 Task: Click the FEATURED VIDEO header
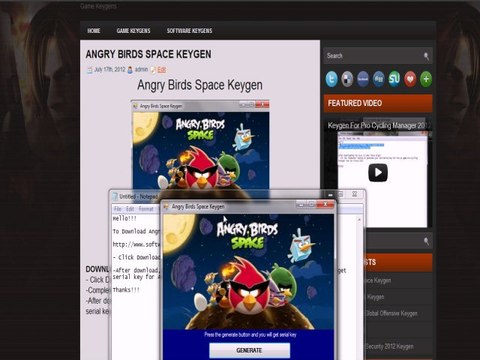[378, 103]
